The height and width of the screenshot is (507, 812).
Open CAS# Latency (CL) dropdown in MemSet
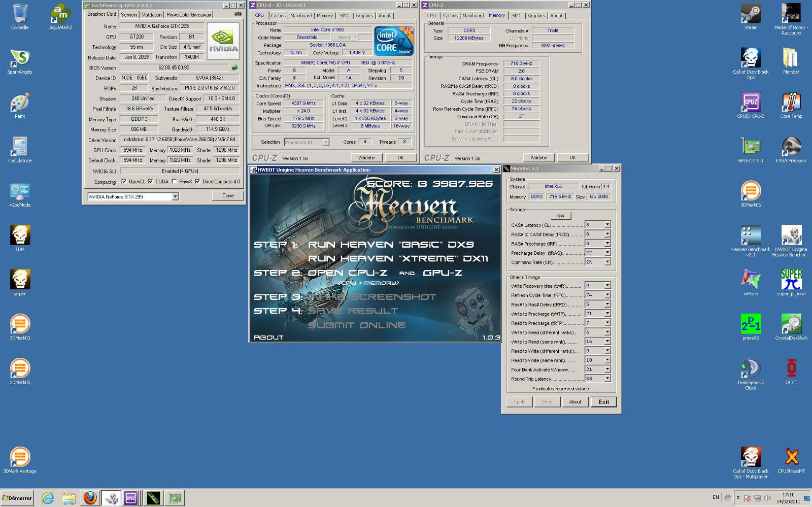(x=607, y=225)
